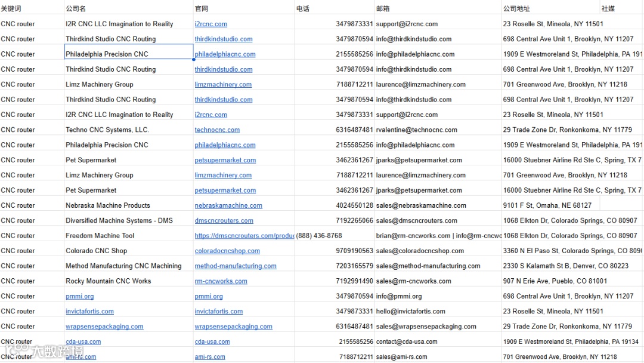644x363 pixels.
Task: Select the 社媒 header cell
Action: click(622, 8)
